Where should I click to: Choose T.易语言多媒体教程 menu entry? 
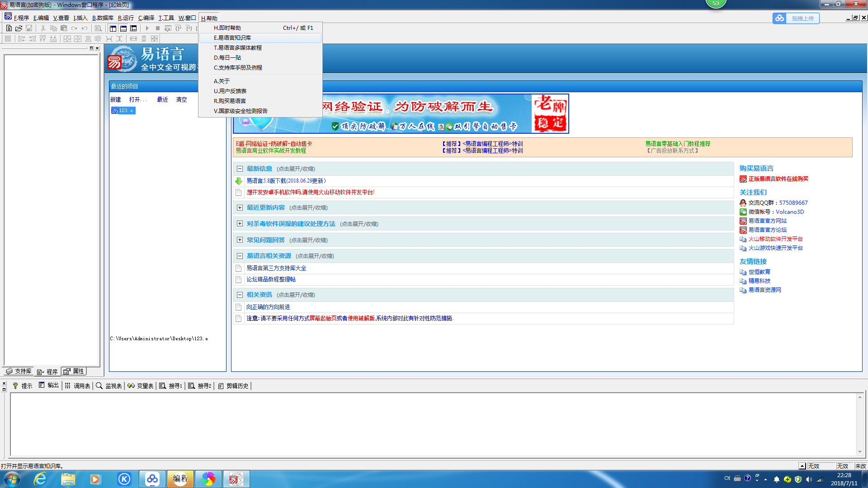point(260,48)
